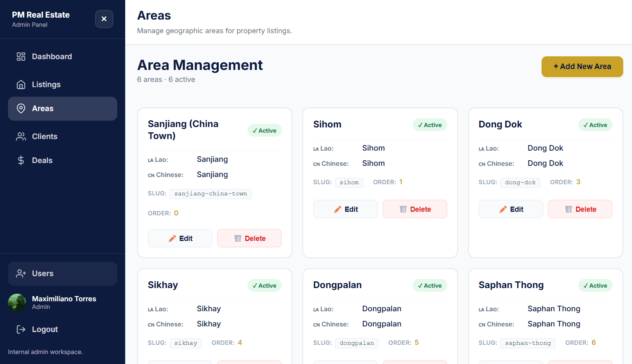
Task: Click the Active badge on Sanjiang card
Action: click(264, 130)
